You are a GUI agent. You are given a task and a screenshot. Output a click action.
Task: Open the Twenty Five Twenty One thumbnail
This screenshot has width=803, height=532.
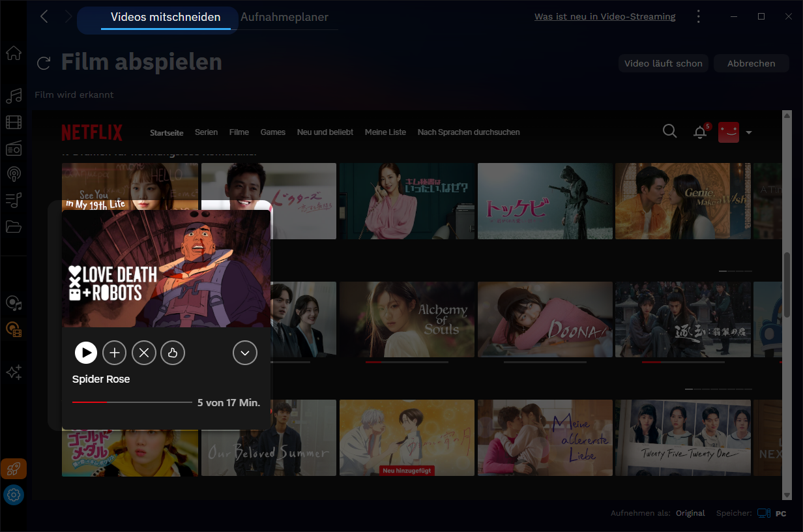pos(683,438)
